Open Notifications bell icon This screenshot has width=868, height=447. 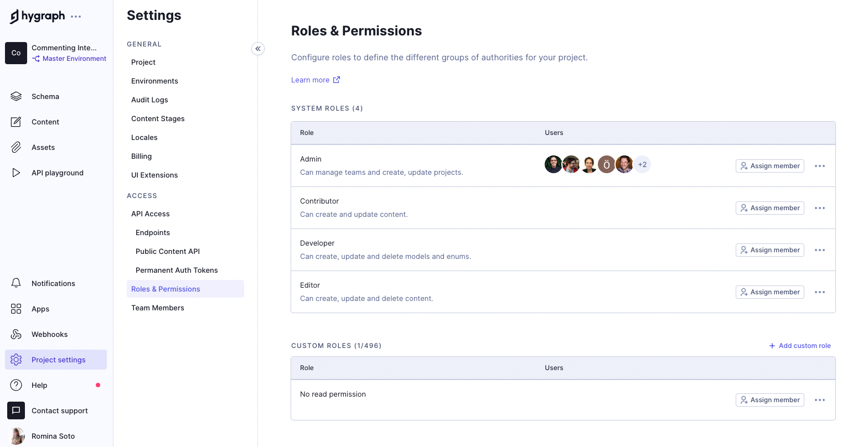(x=16, y=283)
